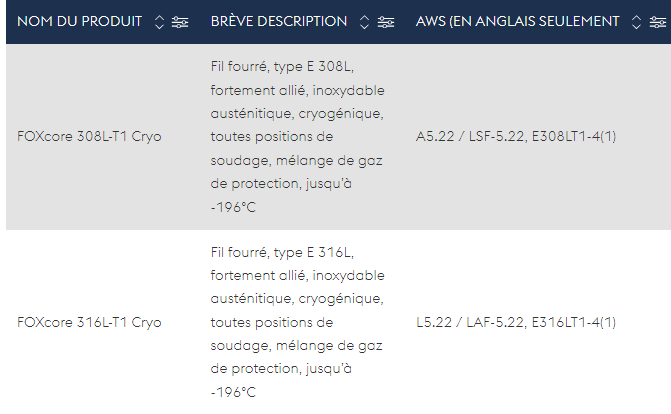Click the BRÈVE DESCRIPTION column header
The width and height of the screenshot is (671, 414).
pos(279,21)
